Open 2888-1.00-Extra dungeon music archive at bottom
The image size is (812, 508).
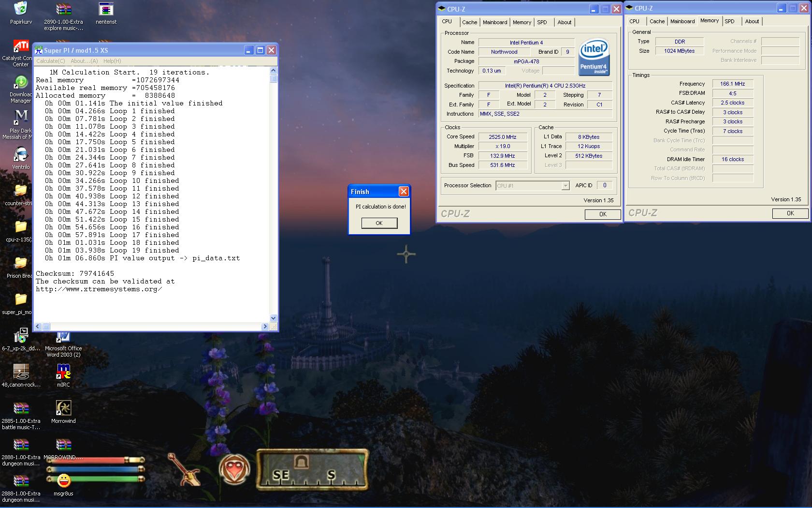pos(21,481)
